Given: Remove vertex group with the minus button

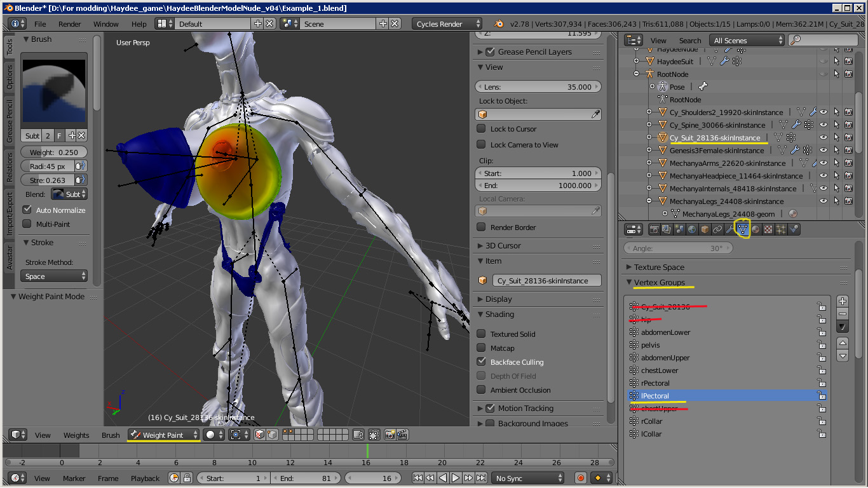Looking at the screenshot, I should point(843,314).
